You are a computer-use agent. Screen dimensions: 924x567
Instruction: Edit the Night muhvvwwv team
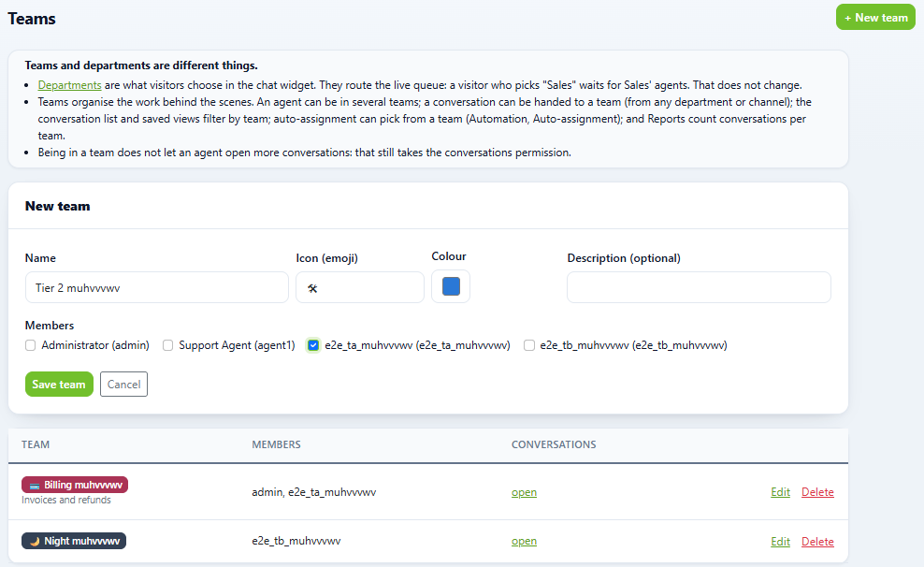(x=780, y=542)
